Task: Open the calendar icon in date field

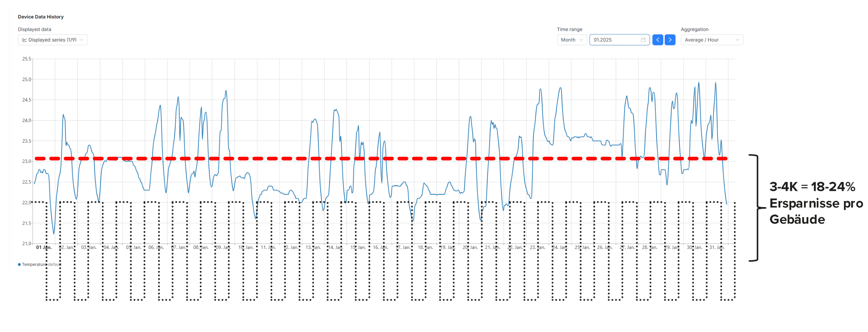Action: 643,40
